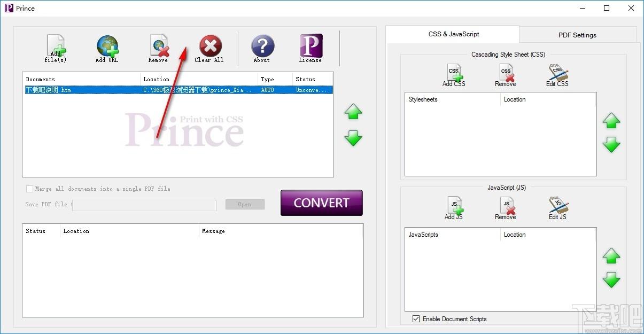
Task: Click the Status column header in documents list
Action: [x=313, y=79]
